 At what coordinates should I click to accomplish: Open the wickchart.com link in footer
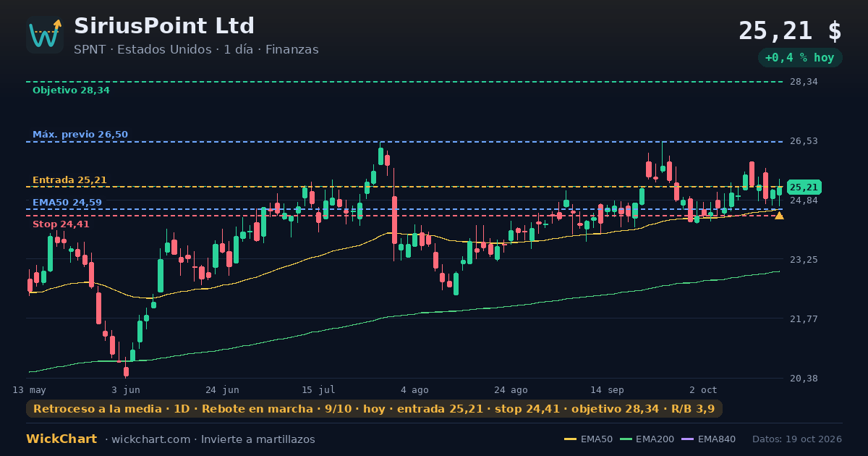(x=150, y=439)
